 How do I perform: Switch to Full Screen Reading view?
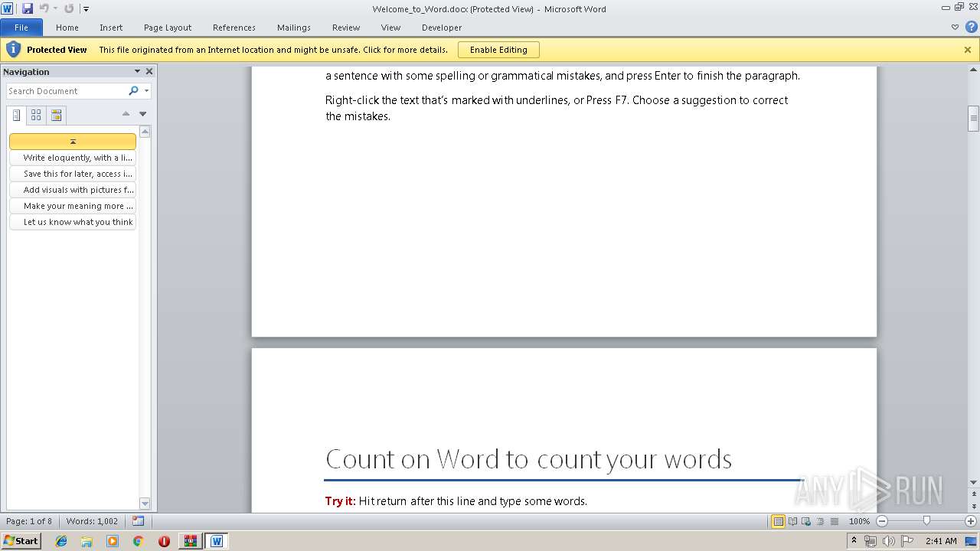792,521
